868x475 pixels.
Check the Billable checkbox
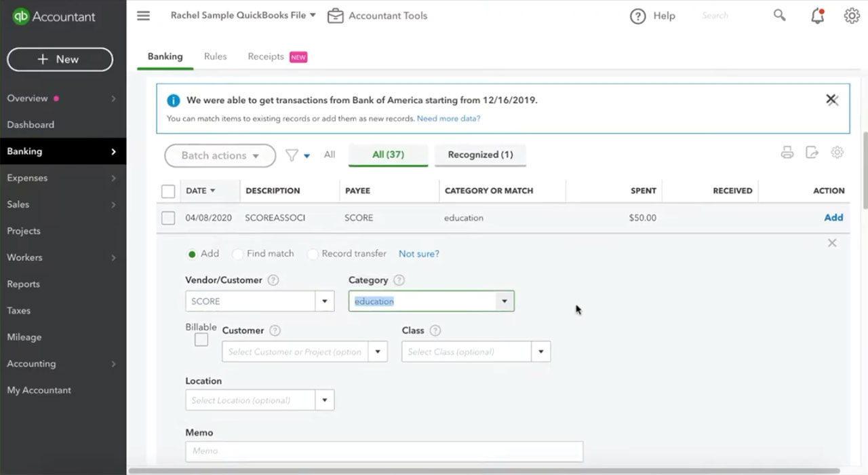click(x=201, y=340)
